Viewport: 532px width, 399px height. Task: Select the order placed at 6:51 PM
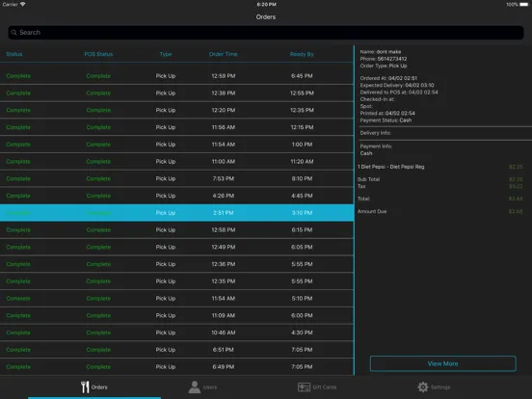pyautogui.click(x=176, y=350)
